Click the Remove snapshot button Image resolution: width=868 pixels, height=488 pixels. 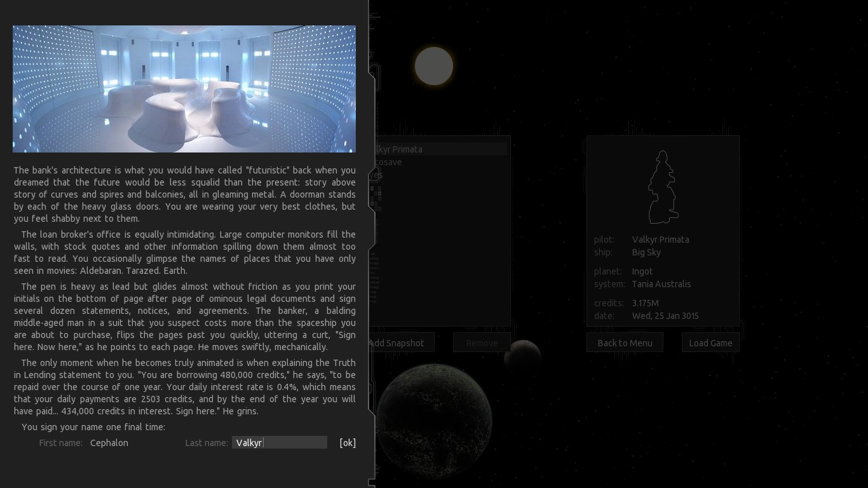(x=482, y=343)
